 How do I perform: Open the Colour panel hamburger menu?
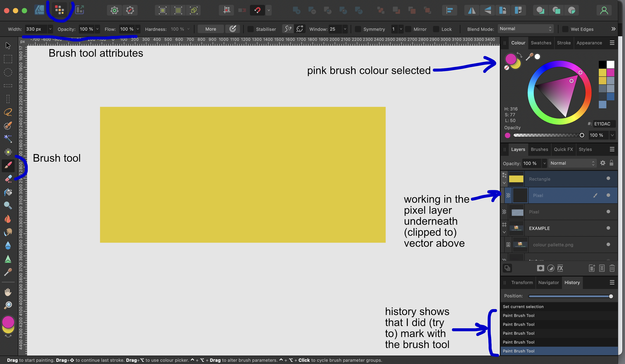click(x=612, y=43)
